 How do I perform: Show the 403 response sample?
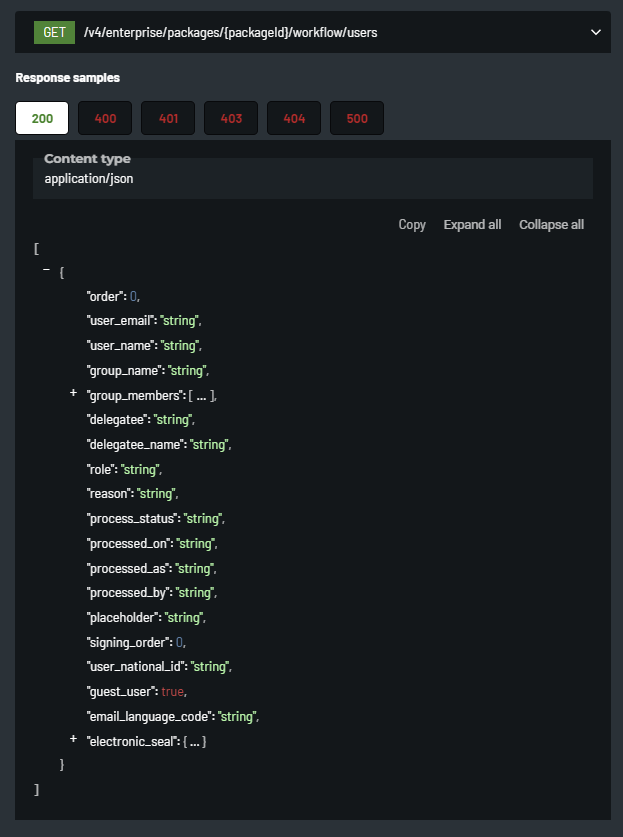[x=231, y=118]
